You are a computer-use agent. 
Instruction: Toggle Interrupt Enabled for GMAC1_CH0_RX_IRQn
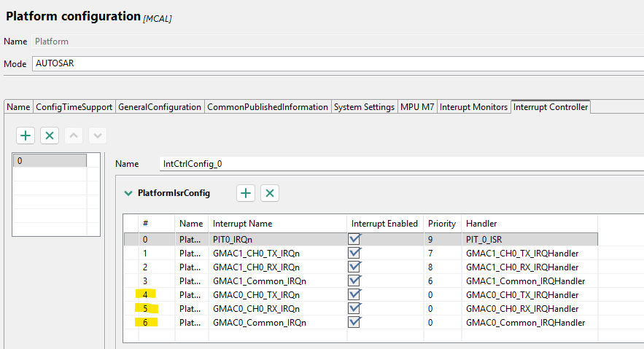click(x=354, y=267)
